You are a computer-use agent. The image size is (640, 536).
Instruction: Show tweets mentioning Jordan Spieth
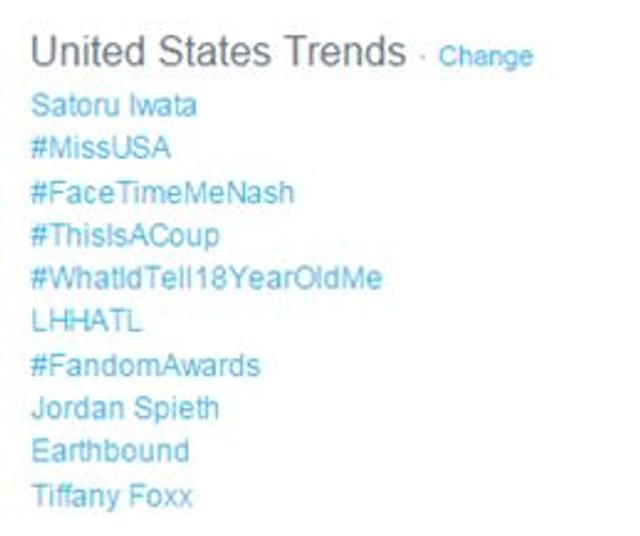pos(125,408)
